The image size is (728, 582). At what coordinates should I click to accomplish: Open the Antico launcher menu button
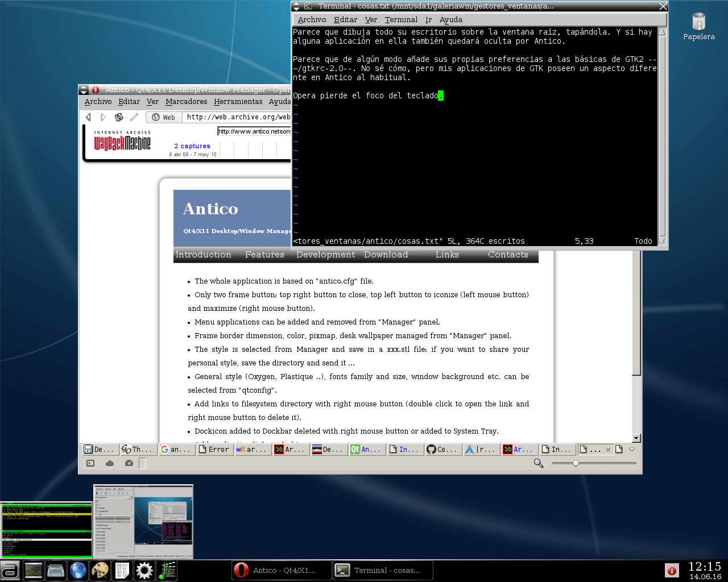pyautogui.click(x=10, y=570)
